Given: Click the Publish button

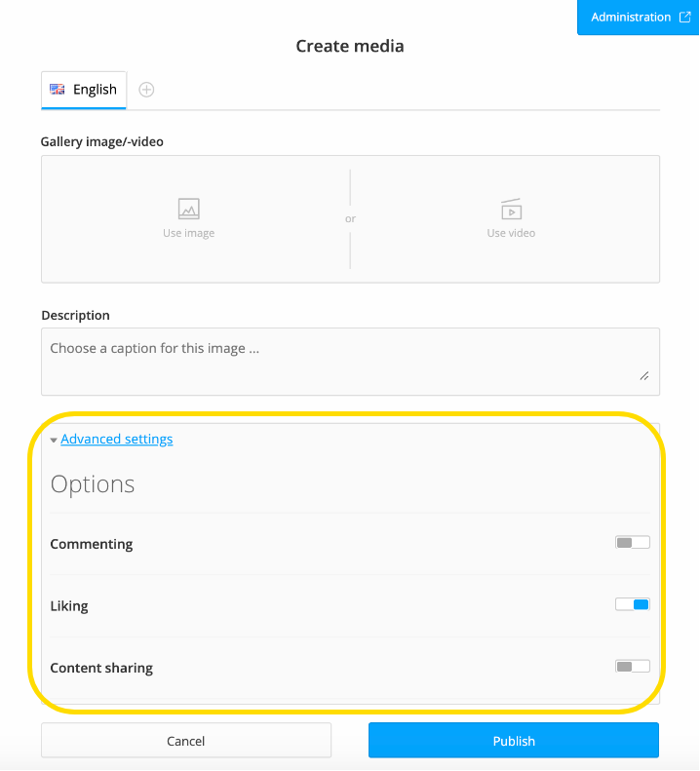Looking at the screenshot, I should click(x=514, y=741).
